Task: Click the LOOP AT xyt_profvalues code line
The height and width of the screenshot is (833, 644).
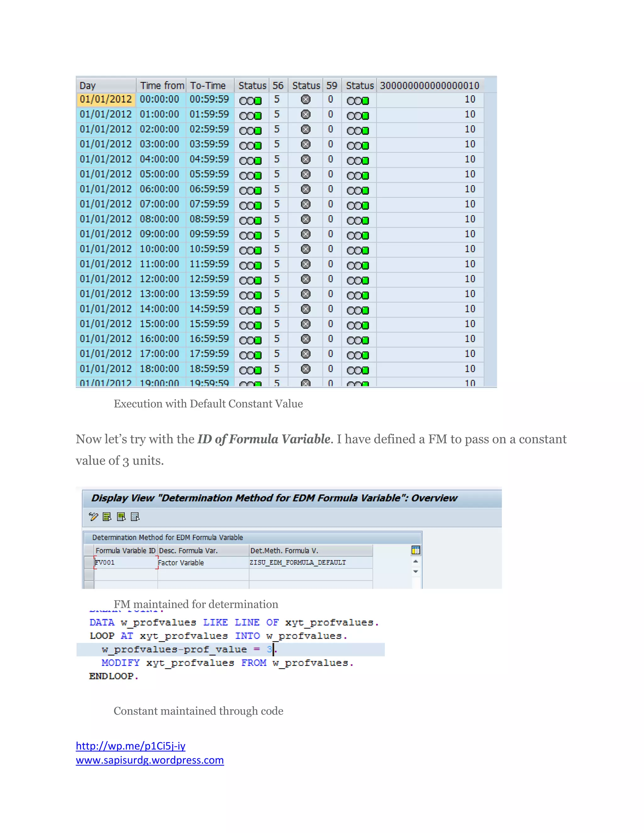Action: tap(218, 636)
